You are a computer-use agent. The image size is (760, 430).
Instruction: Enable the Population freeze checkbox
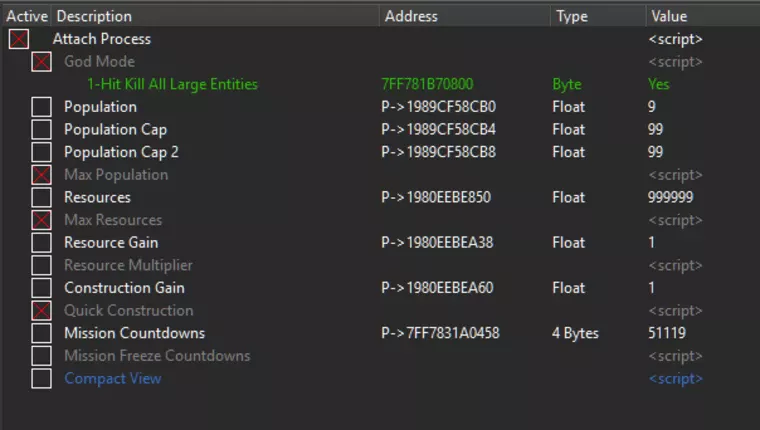(x=41, y=107)
